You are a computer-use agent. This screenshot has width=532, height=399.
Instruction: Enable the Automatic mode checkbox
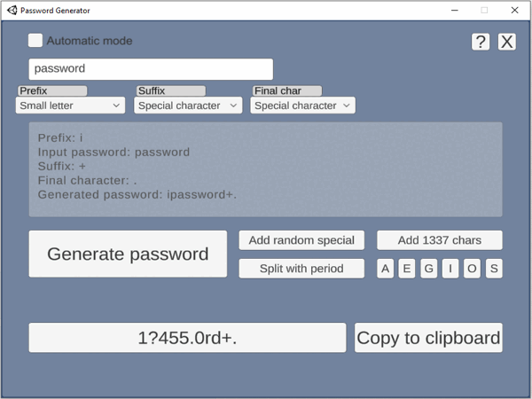[35, 40]
